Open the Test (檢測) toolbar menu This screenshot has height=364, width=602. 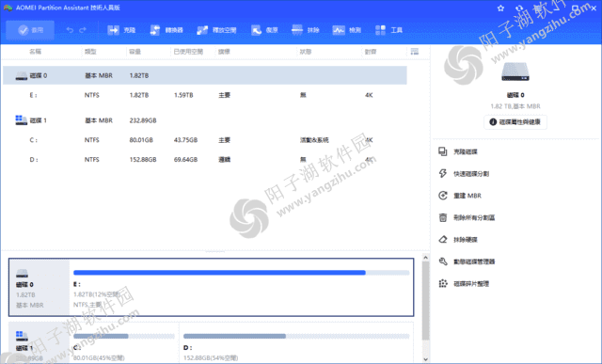(x=346, y=30)
